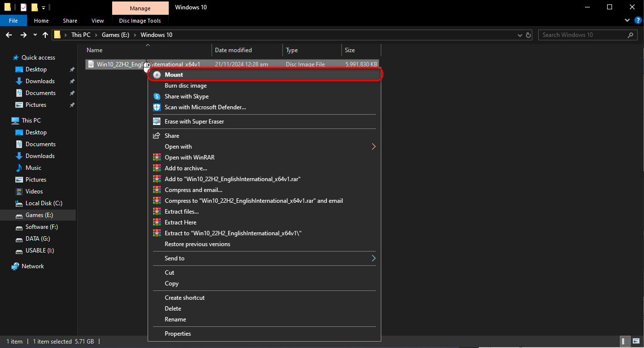Select Local Disk (C:) in navigation pane

pyautogui.click(x=44, y=203)
